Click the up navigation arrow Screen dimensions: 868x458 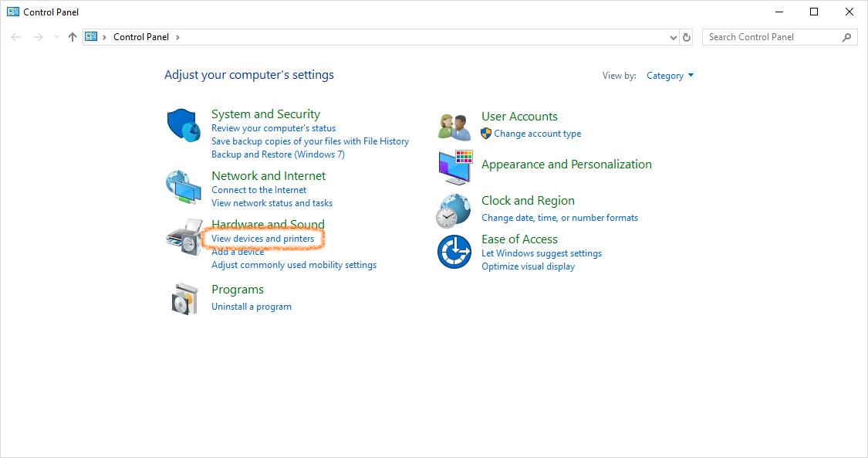pos(72,36)
